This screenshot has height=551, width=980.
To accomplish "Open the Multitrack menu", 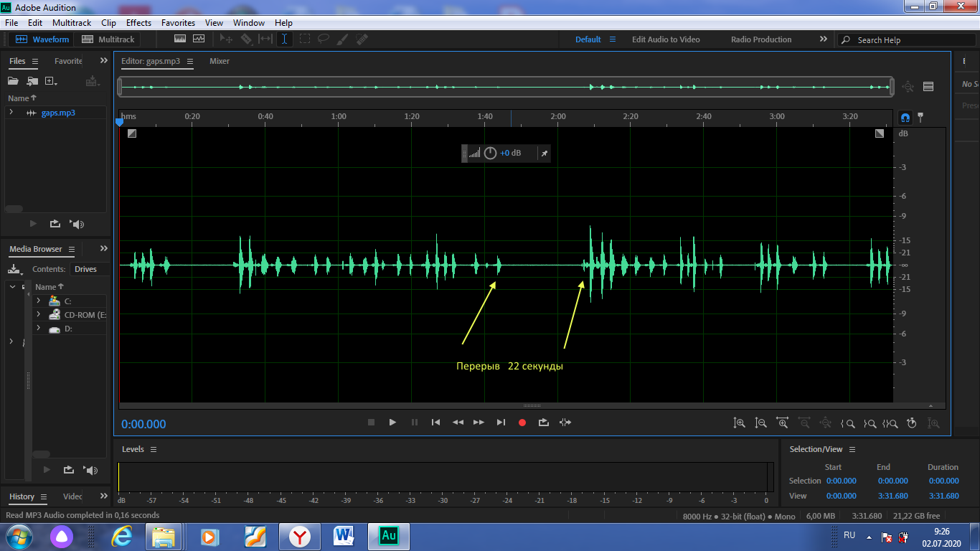I will pyautogui.click(x=72, y=23).
